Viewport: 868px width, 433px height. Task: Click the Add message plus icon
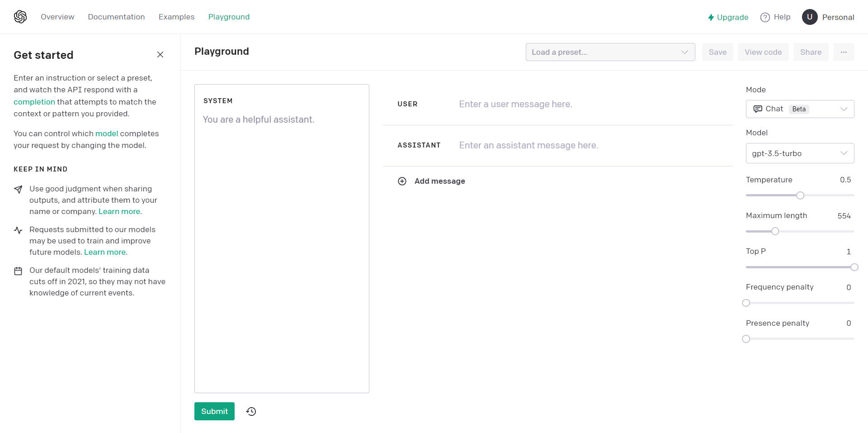[402, 181]
